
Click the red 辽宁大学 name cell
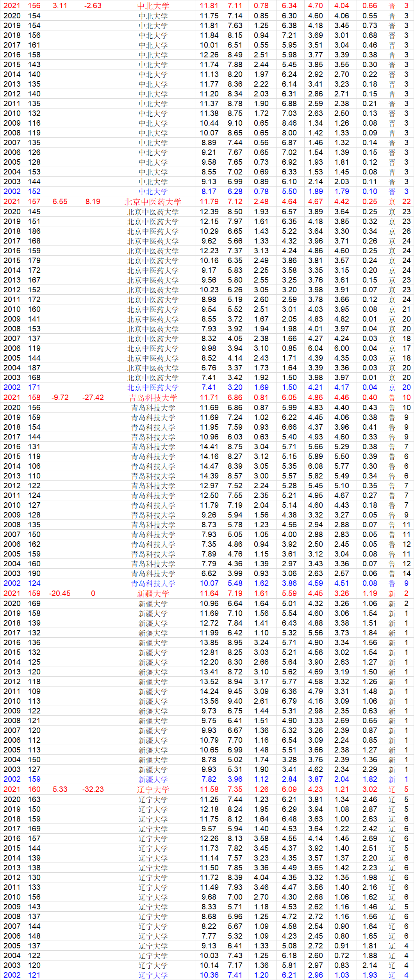click(153, 790)
